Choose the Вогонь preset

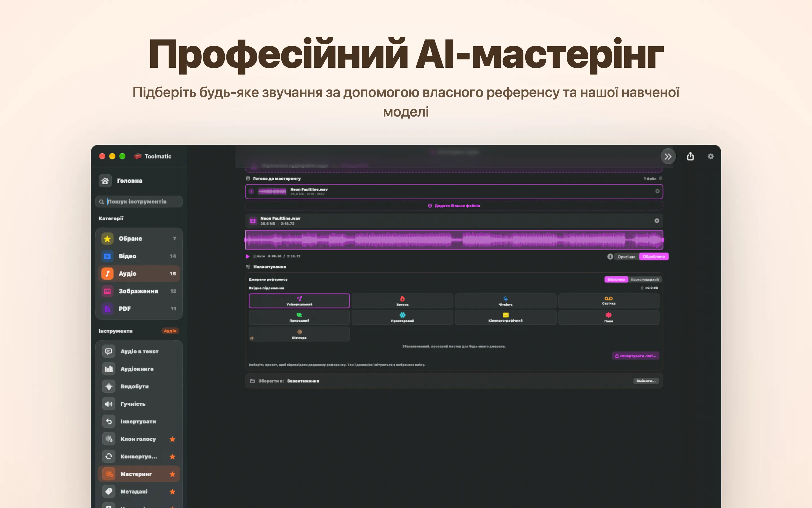(402, 301)
